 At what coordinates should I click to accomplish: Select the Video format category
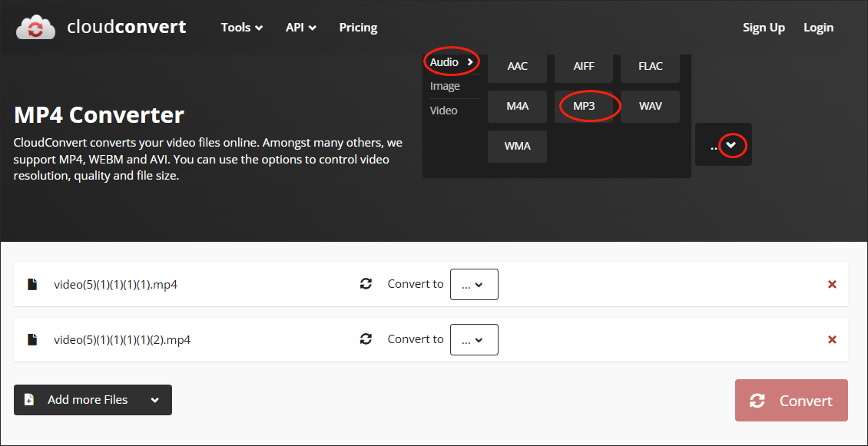point(444,111)
